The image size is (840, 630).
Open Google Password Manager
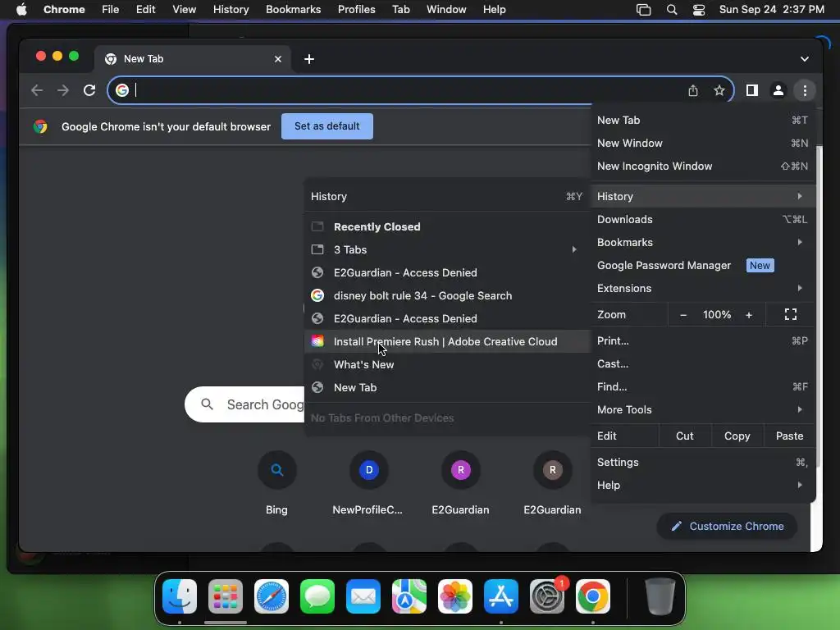[x=703, y=265]
